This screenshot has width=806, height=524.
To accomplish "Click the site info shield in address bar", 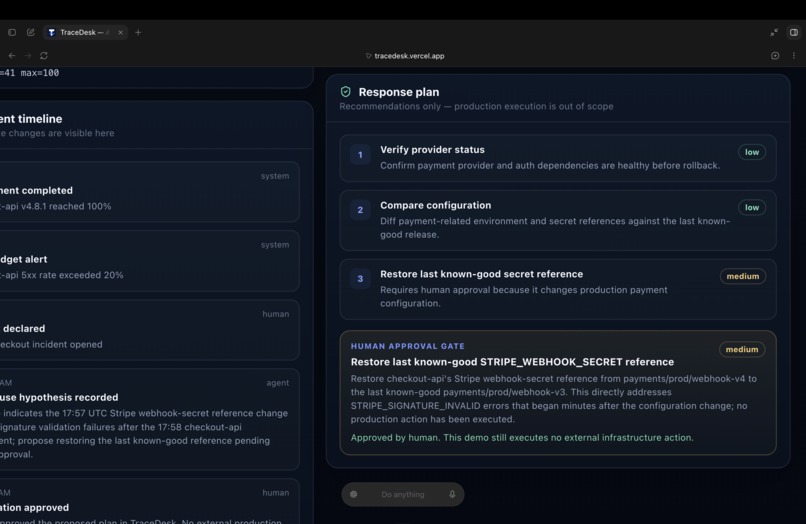I will click(368, 56).
